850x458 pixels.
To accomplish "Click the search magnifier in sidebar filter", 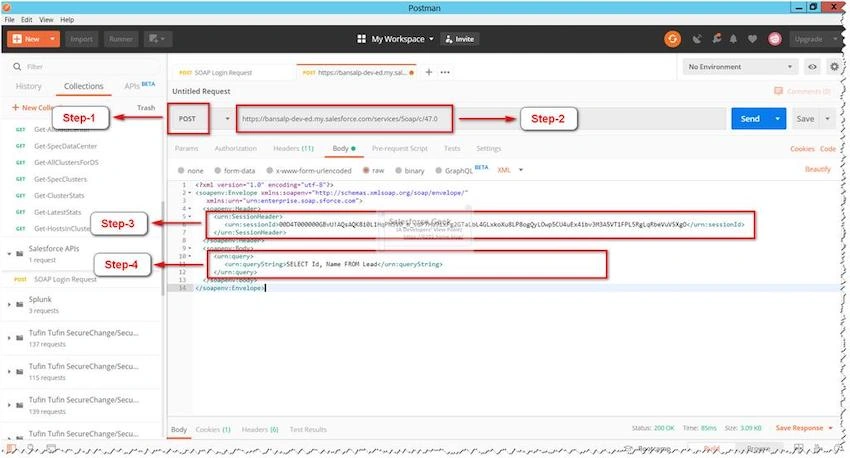I will (17, 67).
